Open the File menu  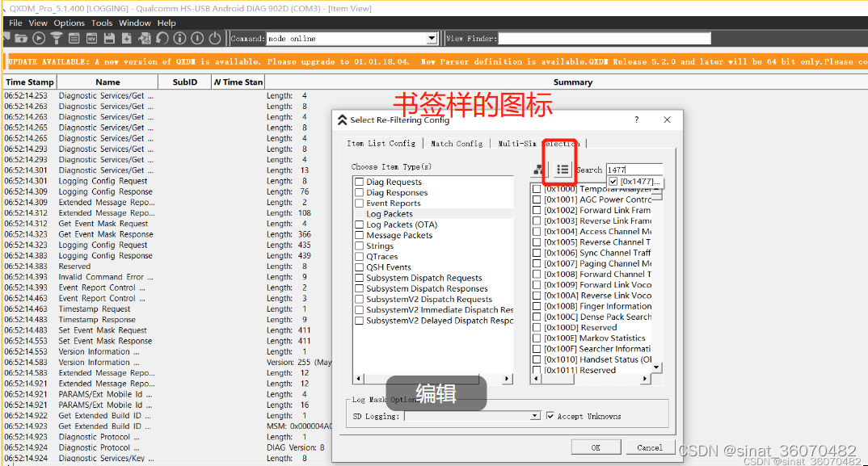15,23
